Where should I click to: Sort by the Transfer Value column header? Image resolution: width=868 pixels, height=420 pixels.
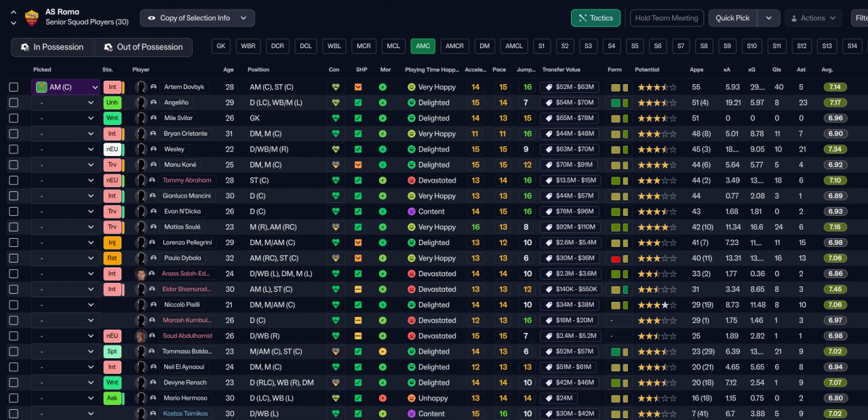tap(561, 70)
